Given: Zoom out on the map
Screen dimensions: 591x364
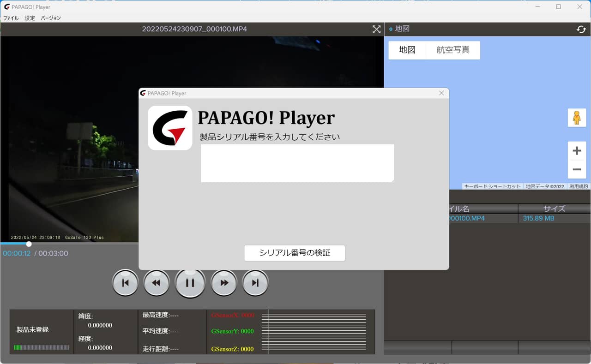Looking at the screenshot, I should (x=577, y=169).
